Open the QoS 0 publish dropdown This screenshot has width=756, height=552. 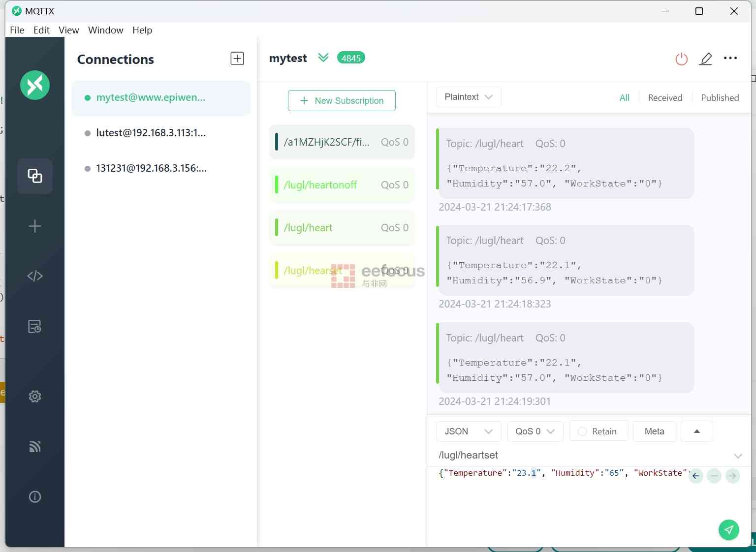click(535, 431)
